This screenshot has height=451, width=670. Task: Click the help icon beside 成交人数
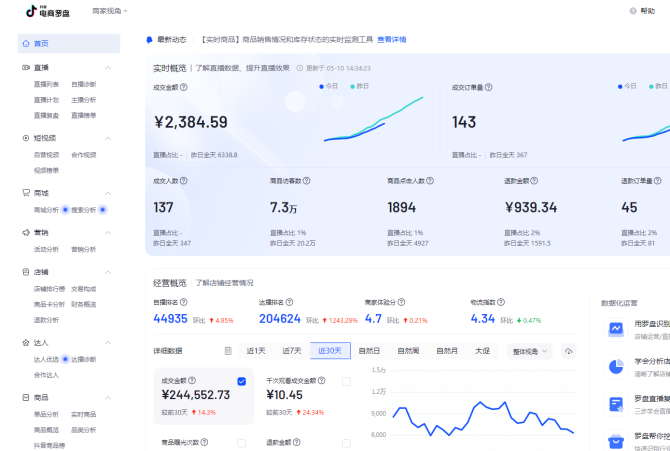point(183,181)
